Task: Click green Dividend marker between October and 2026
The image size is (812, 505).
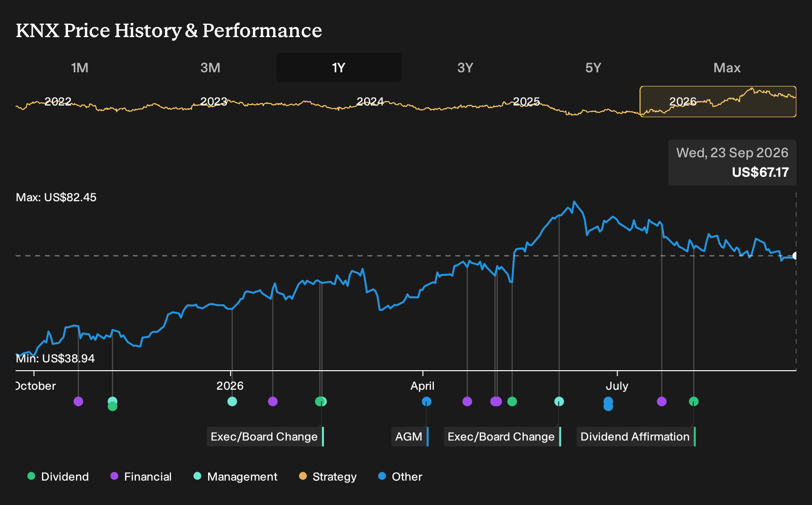Action: (x=112, y=407)
